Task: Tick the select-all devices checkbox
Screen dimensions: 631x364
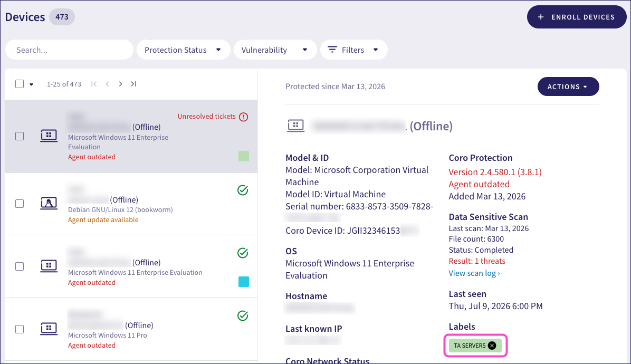Action: click(20, 84)
